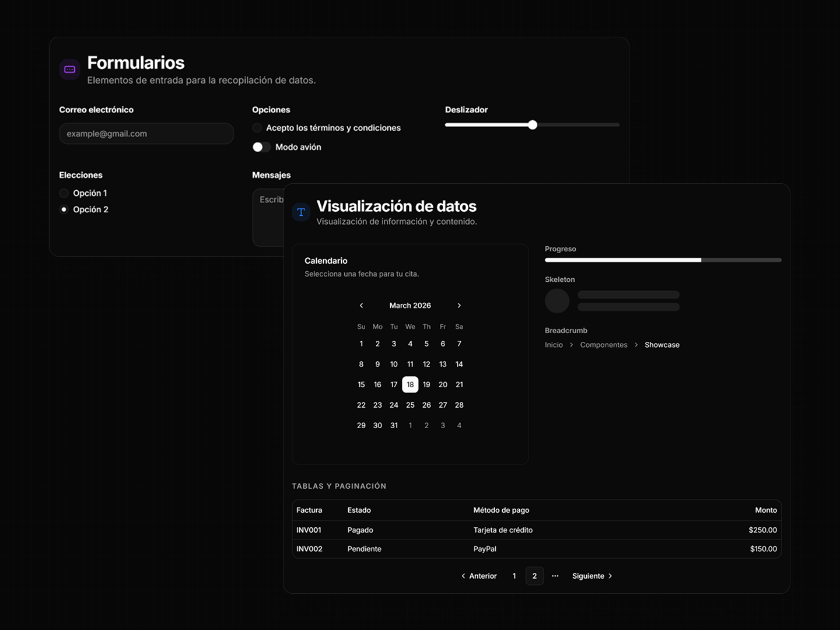Go to Siguiente page in pagination

click(x=592, y=576)
